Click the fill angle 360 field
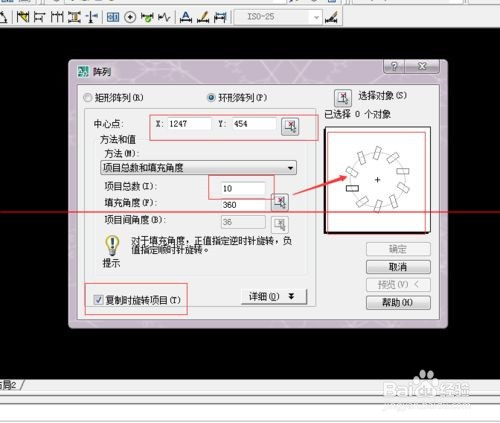This screenshot has height=423, width=500. pyautogui.click(x=243, y=205)
